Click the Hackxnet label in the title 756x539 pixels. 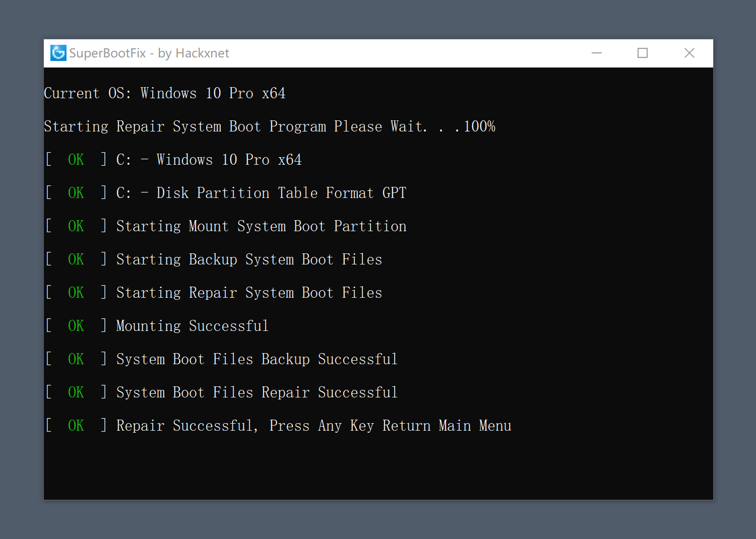[x=202, y=53]
